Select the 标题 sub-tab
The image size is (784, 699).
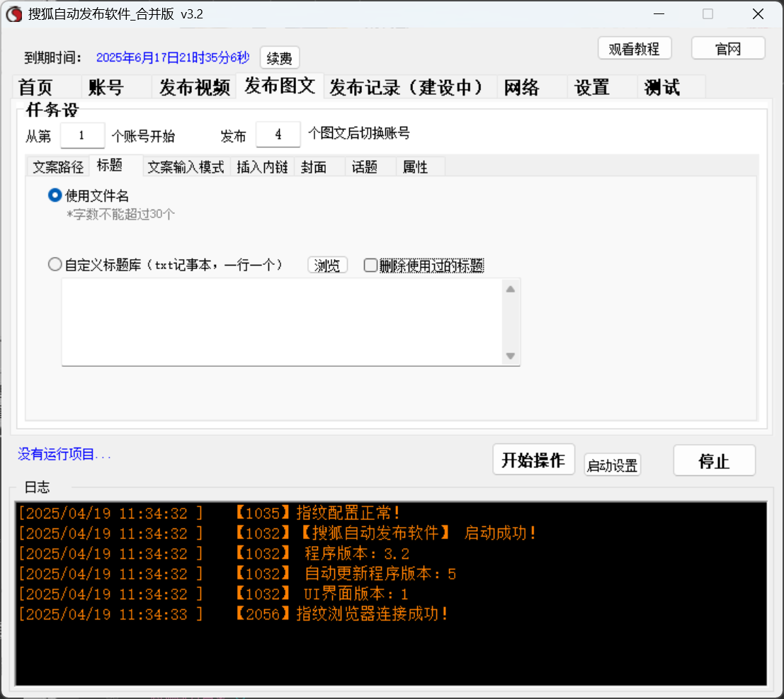[x=116, y=165]
